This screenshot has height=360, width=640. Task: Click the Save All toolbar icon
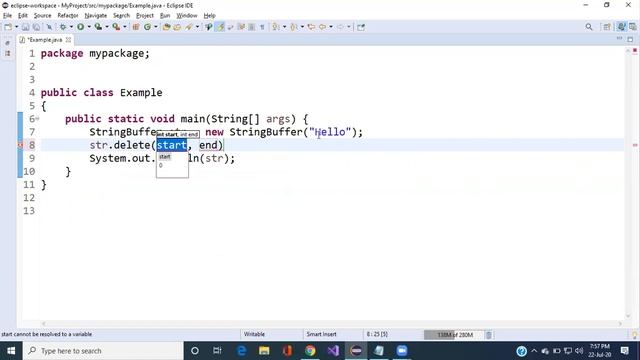coord(36,27)
